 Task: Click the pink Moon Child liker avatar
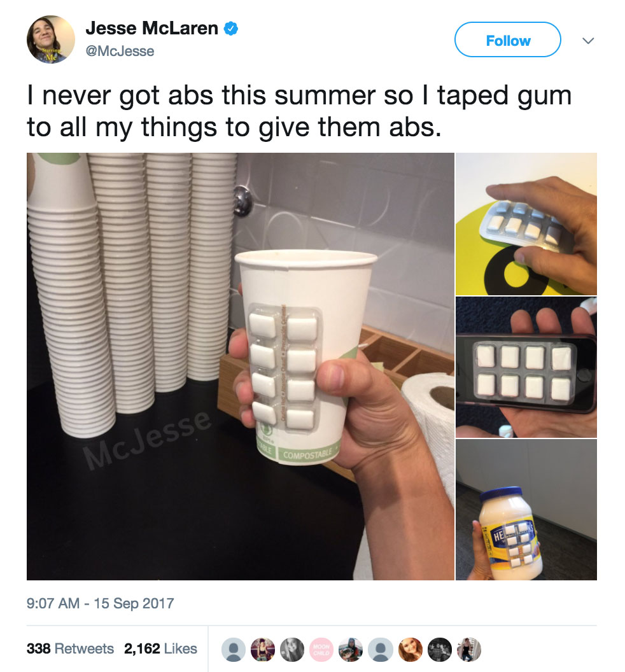(x=321, y=649)
